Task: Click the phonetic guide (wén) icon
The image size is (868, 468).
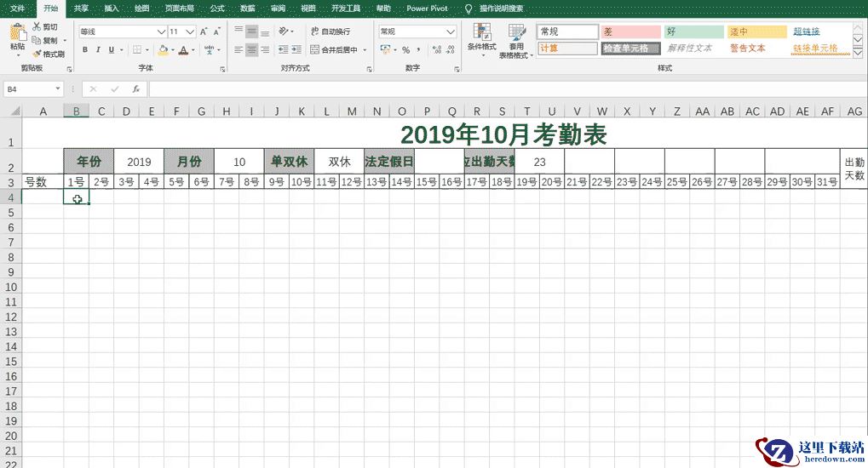Action: [x=210, y=50]
